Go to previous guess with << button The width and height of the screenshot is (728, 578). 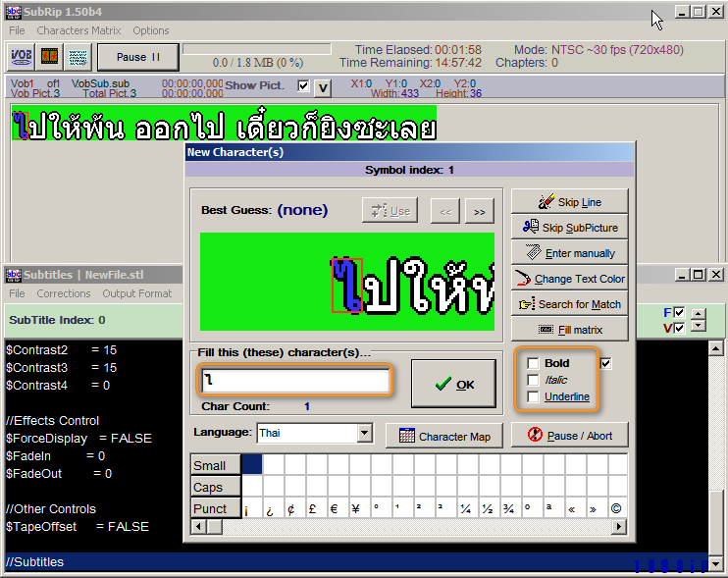pyautogui.click(x=445, y=212)
